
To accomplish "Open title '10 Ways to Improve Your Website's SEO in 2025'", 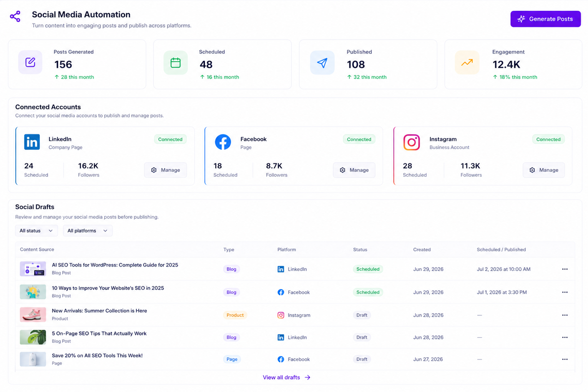I will [x=108, y=288].
